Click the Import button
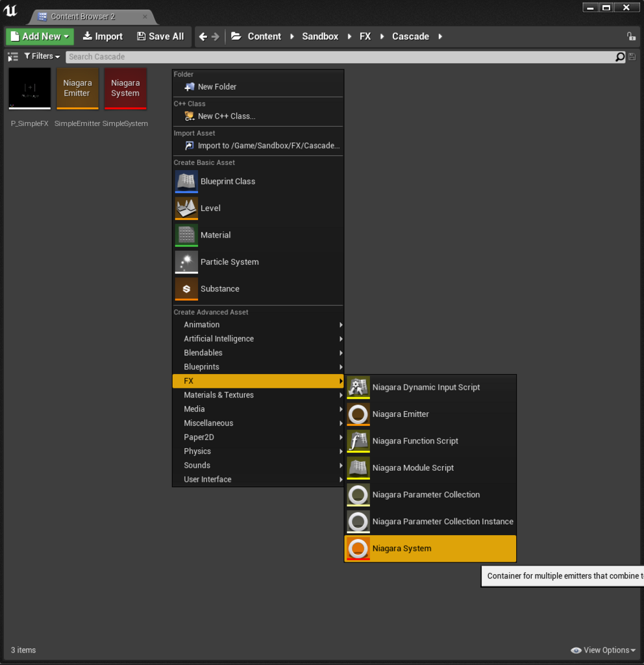The height and width of the screenshot is (665, 644). 103,36
